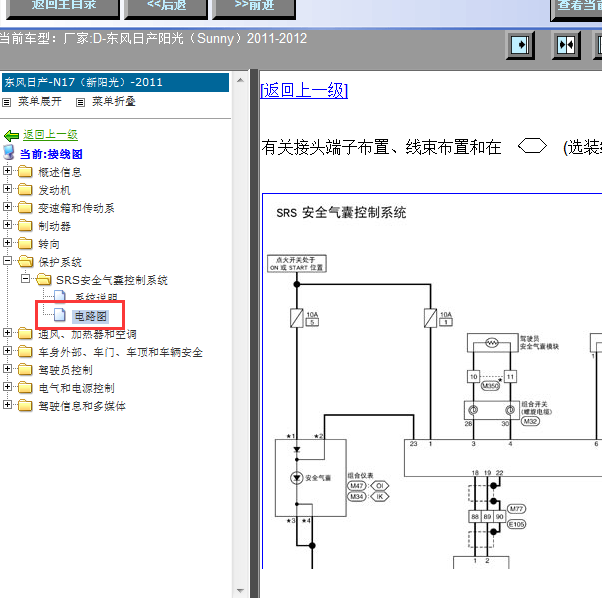Click the 制动器 folder icon
The height and width of the screenshot is (598, 602).
[x=25, y=225]
